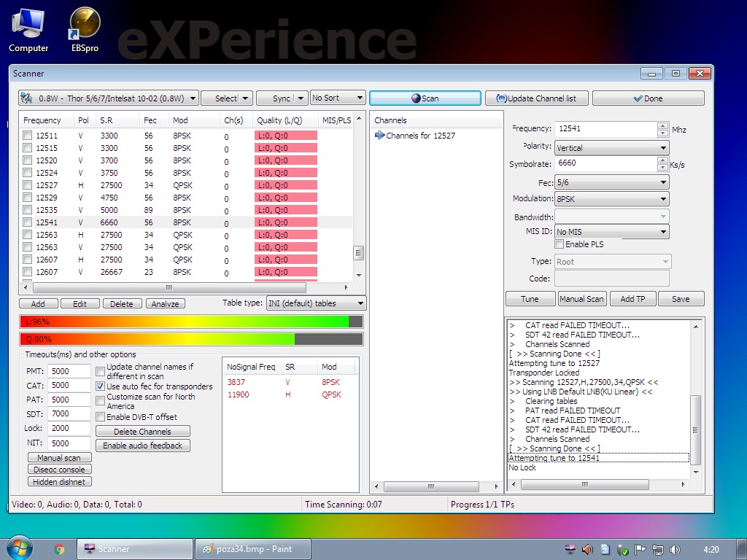Launch the EBSpro desktop shortcut

(85, 30)
